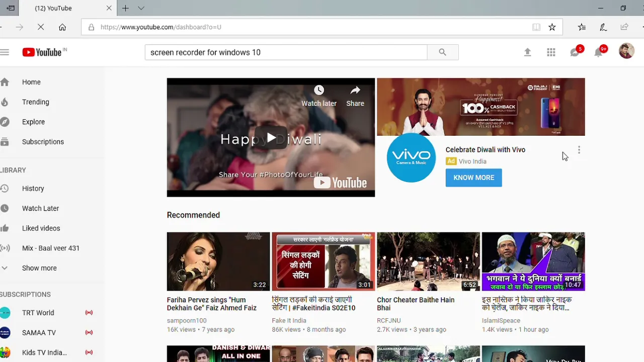Click Mix - Baal veer 431 label

(51, 248)
